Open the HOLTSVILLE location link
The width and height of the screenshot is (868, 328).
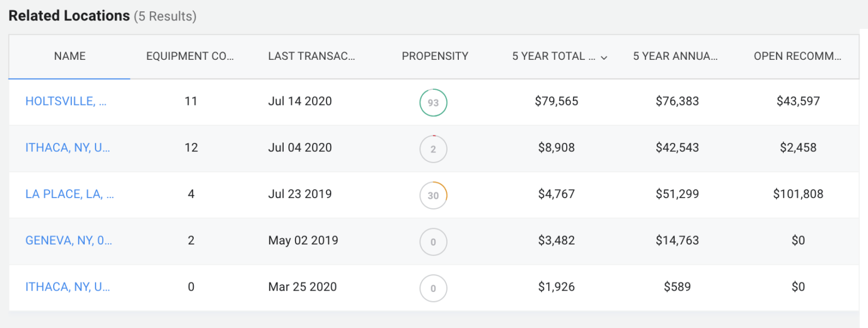coord(67,101)
